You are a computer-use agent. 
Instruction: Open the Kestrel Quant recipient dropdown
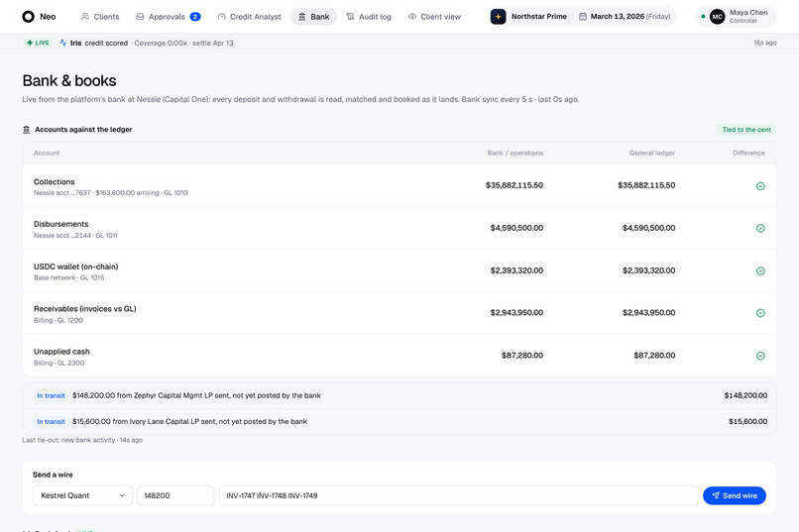(82, 495)
